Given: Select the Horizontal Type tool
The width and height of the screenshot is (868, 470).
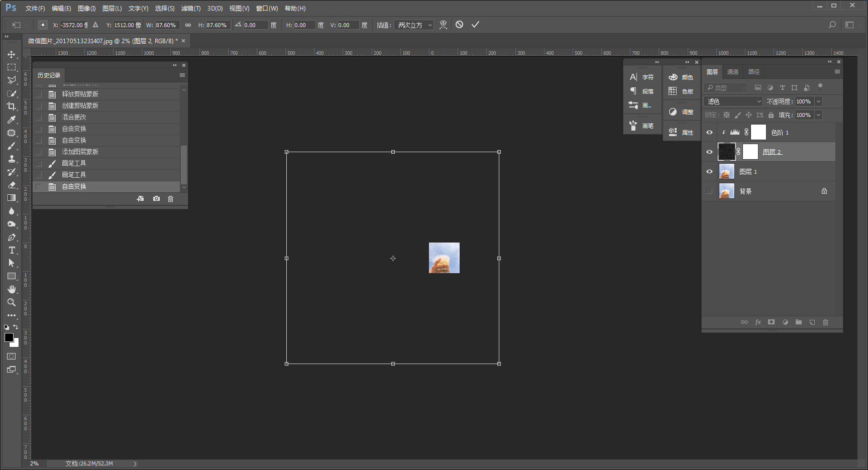Looking at the screenshot, I should [x=11, y=250].
